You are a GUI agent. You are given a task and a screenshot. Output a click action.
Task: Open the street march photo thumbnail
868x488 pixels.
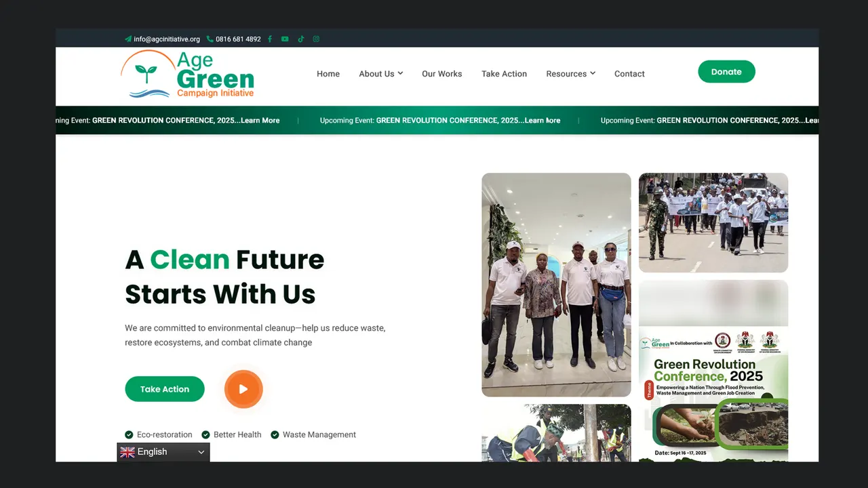pyautogui.click(x=713, y=223)
